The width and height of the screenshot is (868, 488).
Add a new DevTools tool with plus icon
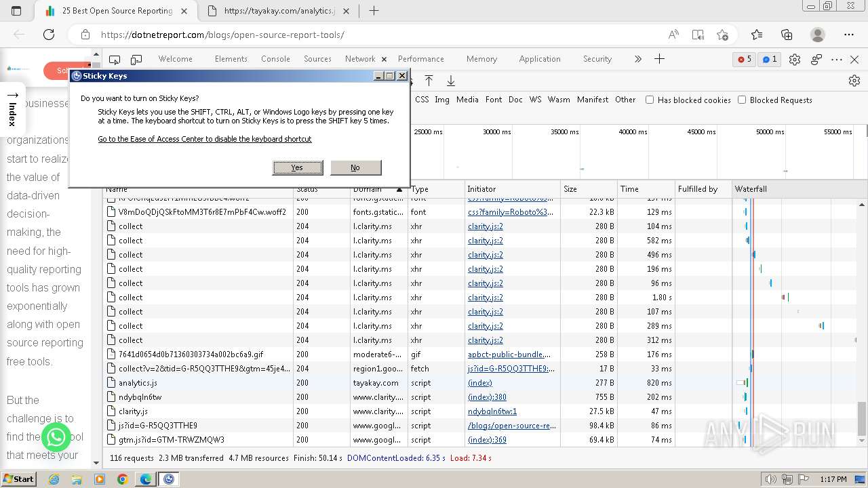pyautogui.click(x=659, y=59)
